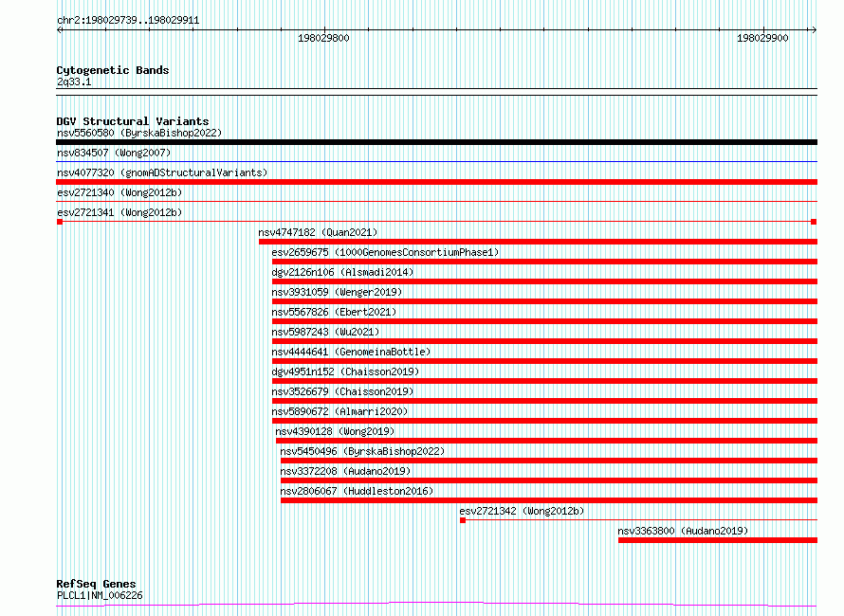Open variant esv2721341 (Wong2012b)
This screenshot has height=616, width=844.
[x=119, y=212]
